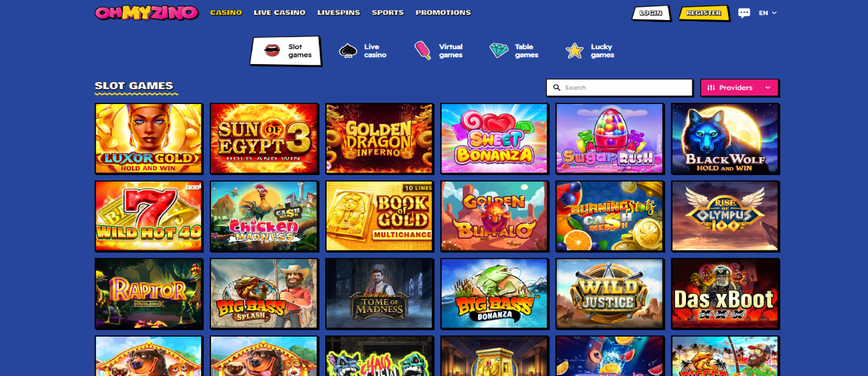This screenshot has width=868, height=376.
Task: Open the Sweet Bonanza game thumbnail
Action: pyautogui.click(x=494, y=138)
